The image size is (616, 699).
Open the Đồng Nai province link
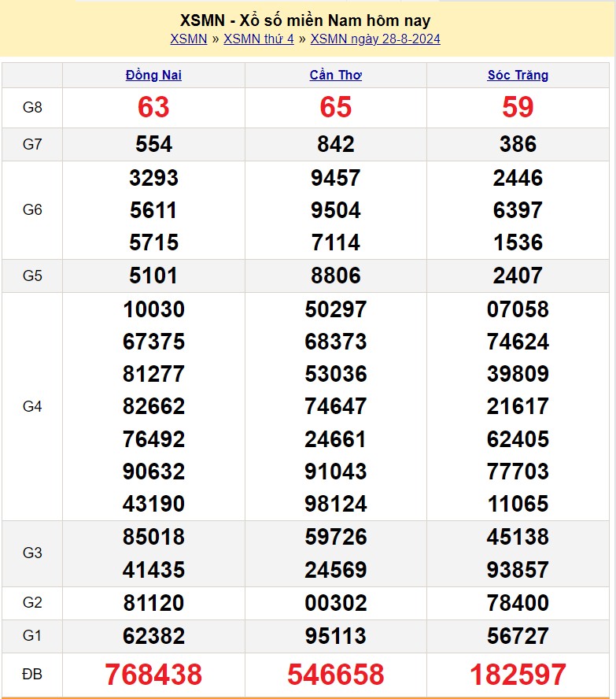(x=153, y=76)
